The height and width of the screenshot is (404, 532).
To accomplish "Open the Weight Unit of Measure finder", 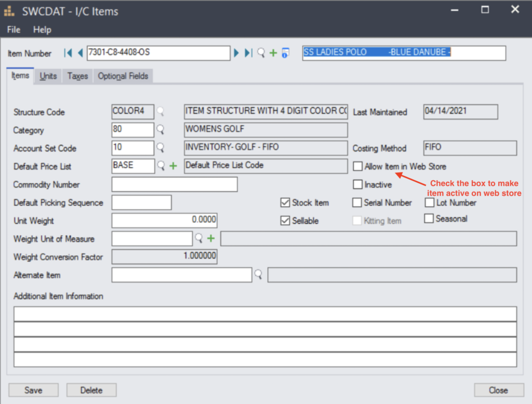I will 199,238.
